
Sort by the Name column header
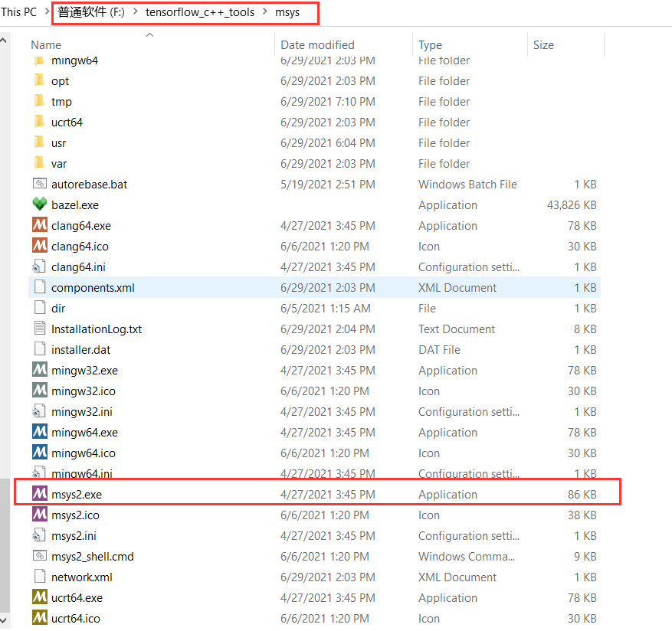pos(46,45)
